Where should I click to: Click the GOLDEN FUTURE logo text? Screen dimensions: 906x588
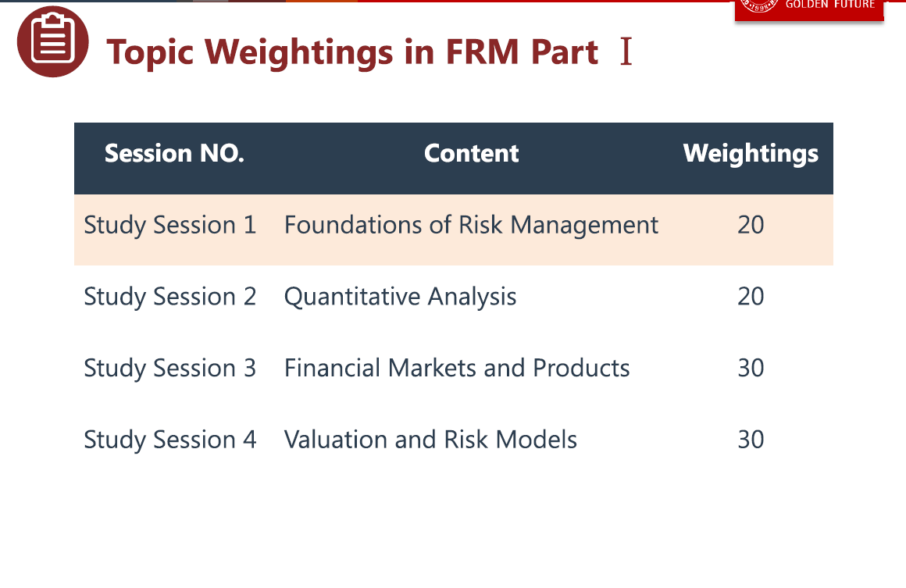pos(829,5)
